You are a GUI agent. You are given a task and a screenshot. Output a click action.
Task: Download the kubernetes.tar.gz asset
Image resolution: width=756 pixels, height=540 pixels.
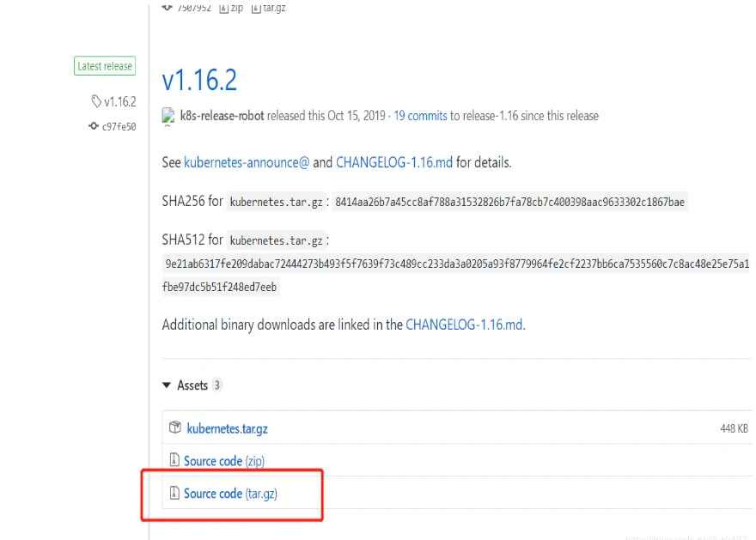click(227, 428)
